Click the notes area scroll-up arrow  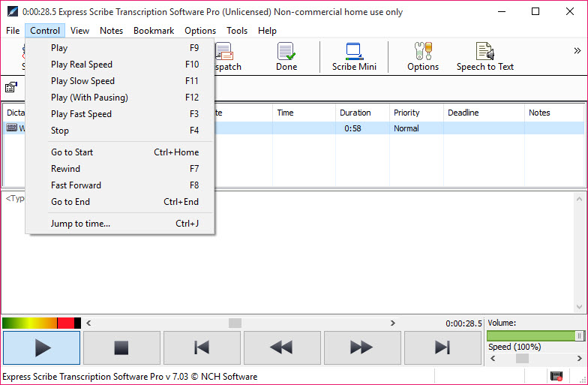tap(579, 199)
